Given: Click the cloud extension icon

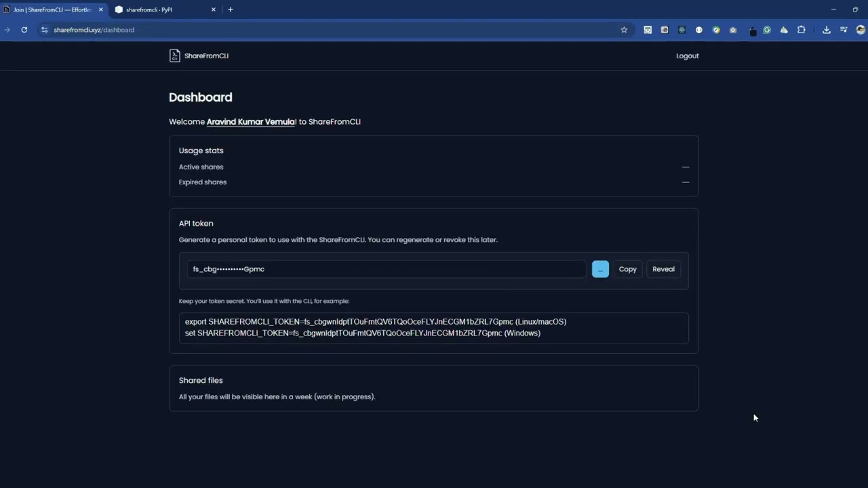Looking at the screenshot, I should (x=784, y=30).
